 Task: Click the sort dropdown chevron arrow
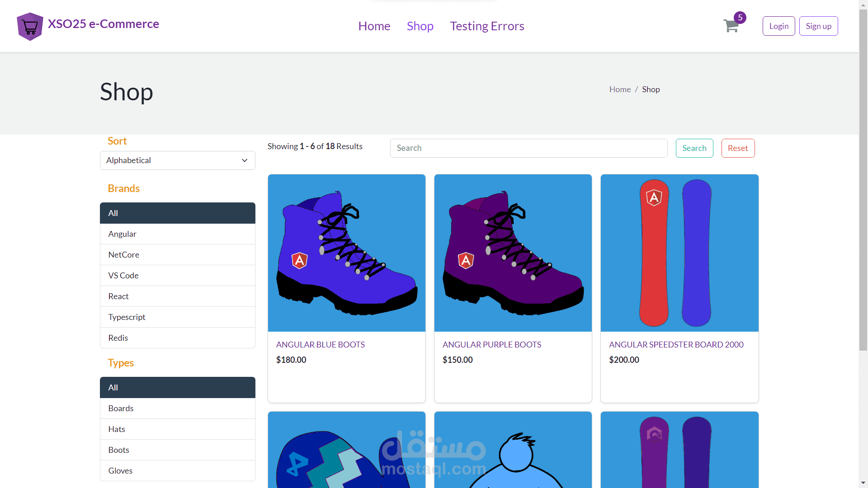245,160
